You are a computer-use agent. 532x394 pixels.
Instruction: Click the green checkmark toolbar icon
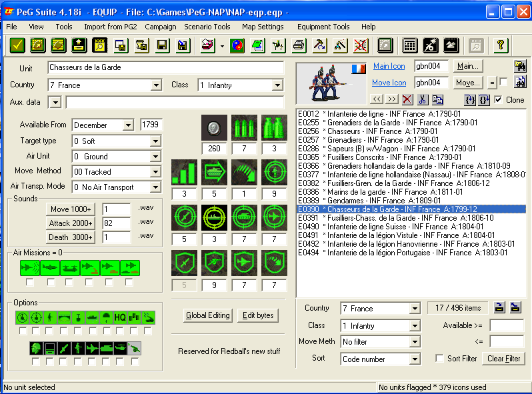tap(17, 45)
